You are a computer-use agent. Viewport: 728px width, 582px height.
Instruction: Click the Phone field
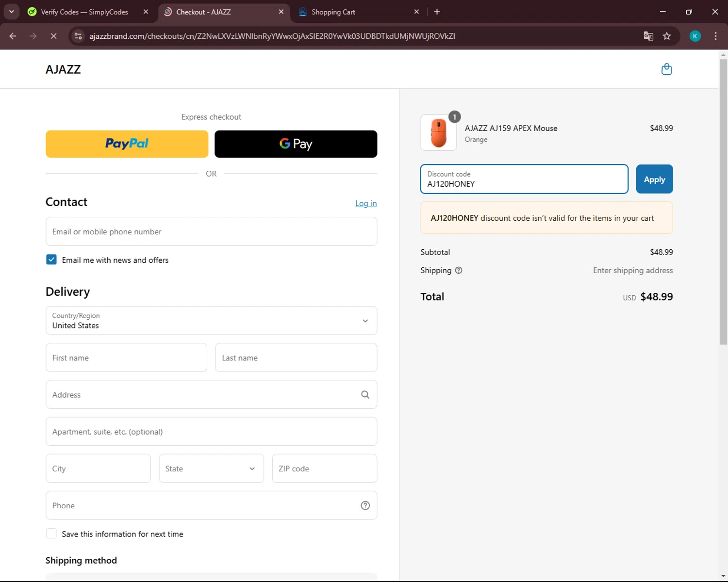point(211,505)
